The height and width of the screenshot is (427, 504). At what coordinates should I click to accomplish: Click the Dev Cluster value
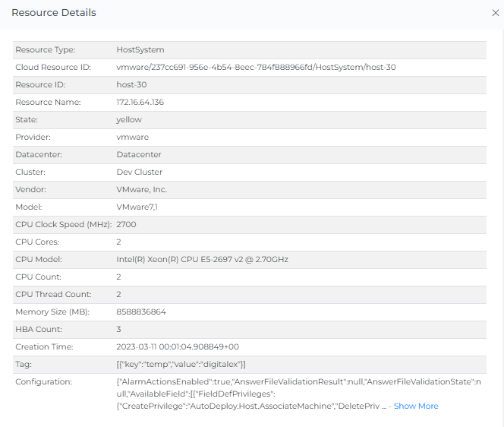coord(139,172)
